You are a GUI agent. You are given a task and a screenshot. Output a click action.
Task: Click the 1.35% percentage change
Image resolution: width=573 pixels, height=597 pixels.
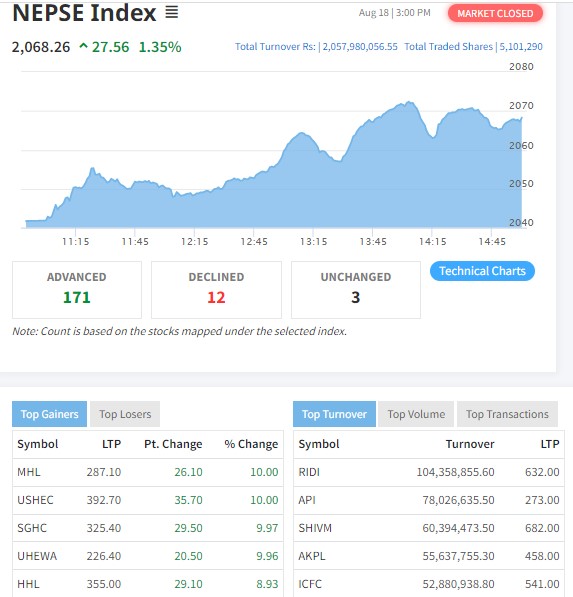160,47
